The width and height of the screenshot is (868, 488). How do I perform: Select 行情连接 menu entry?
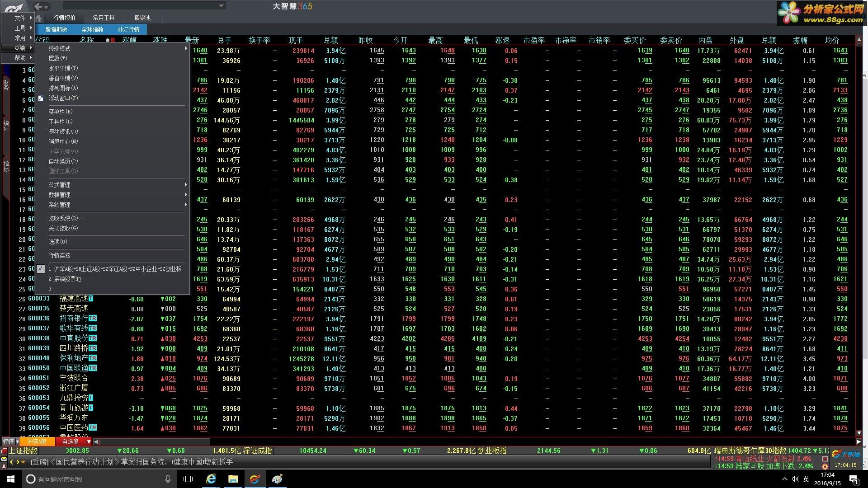(x=112, y=255)
